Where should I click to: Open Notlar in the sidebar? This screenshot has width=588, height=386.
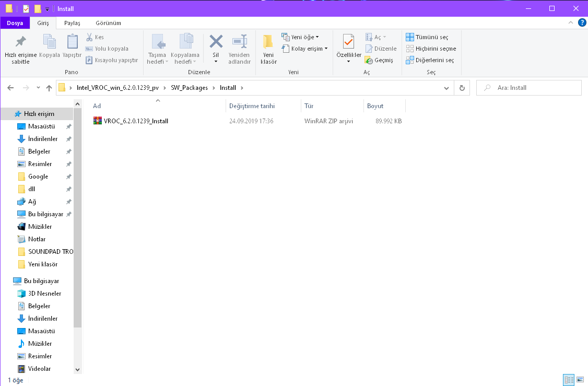pyautogui.click(x=37, y=239)
